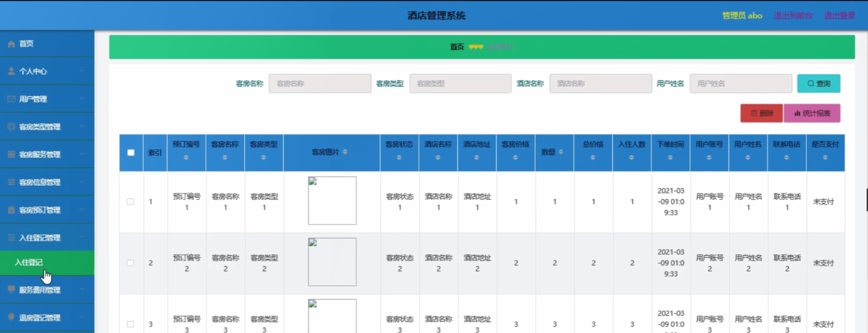This screenshot has height=333, width=868.
Task: Open 用户管理 in the sidebar
Action: [47, 99]
